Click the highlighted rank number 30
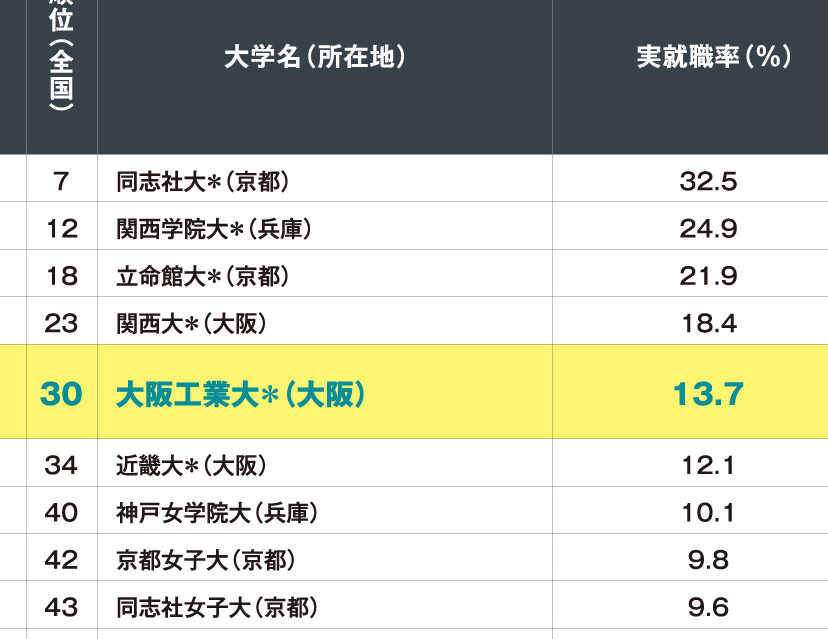Viewport: 828px width, 639px height. (x=61, y=394)
